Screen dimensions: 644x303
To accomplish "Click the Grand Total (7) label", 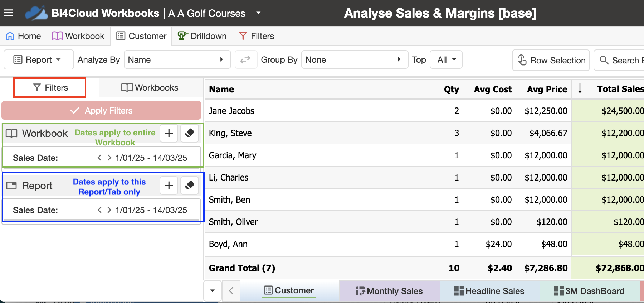I will tap(242, 268).
